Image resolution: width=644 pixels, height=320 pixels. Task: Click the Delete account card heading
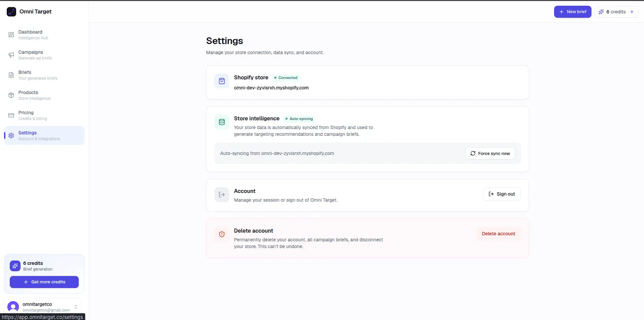[253, 231]
